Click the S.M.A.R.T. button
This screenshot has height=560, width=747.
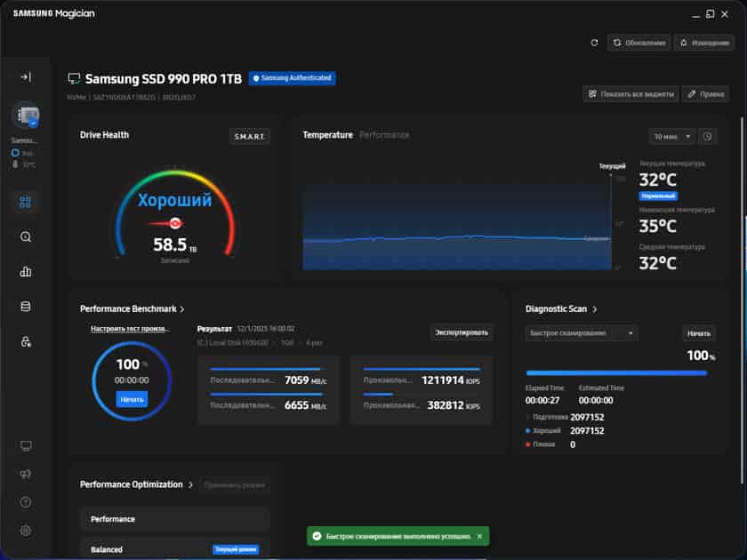tap(250, 137)
